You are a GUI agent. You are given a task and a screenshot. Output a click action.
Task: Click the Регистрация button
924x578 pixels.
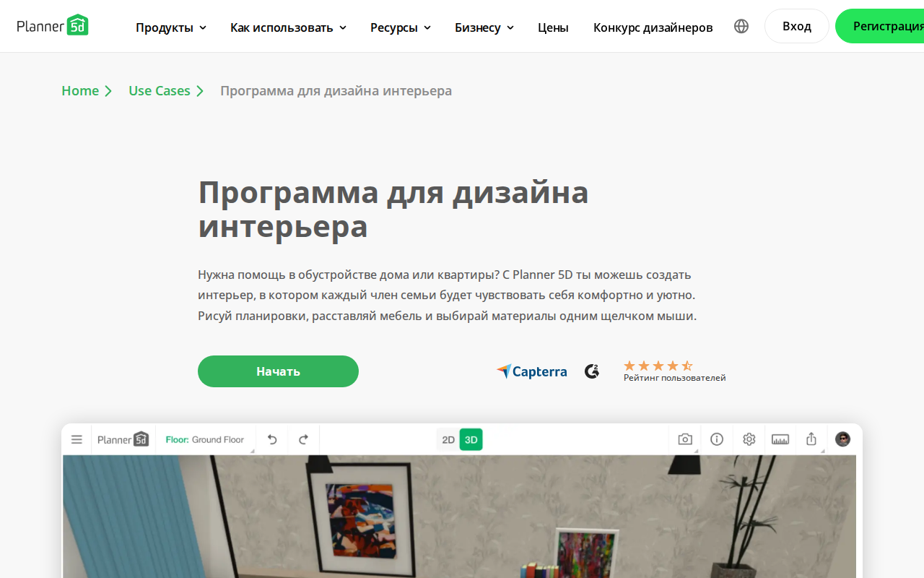click(881, 26)
